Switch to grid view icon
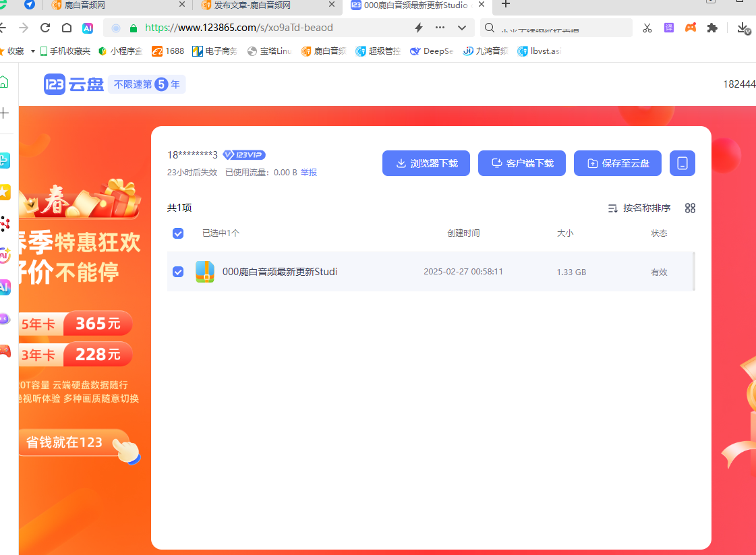The image size is (756, 555). pos(690,208)
